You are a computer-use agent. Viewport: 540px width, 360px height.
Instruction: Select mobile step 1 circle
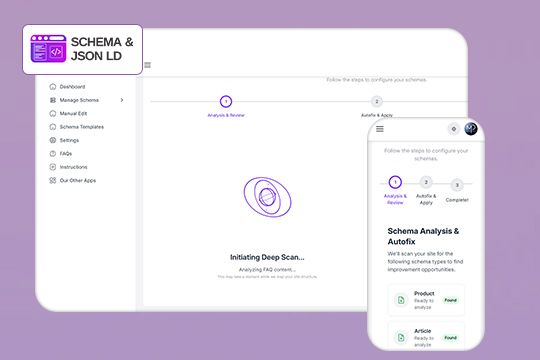coord(395,182)
